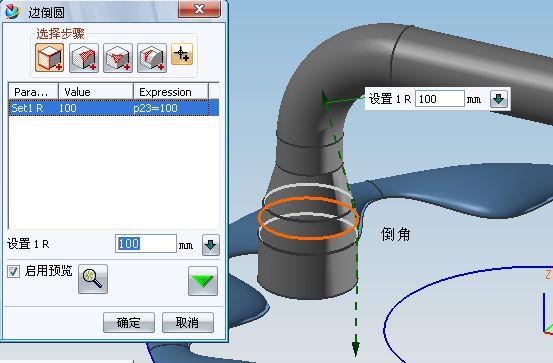Click the dialog 设置 1 R input field
Image resolution: width=553 pixels, height=363 pixels.
coord(146,244)
